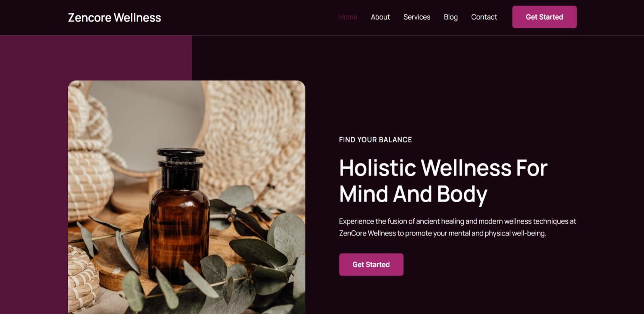The width and height of the screenshot is (644, 314).
Task: Visit the Blog link in navigation
Action: (450, 17)
